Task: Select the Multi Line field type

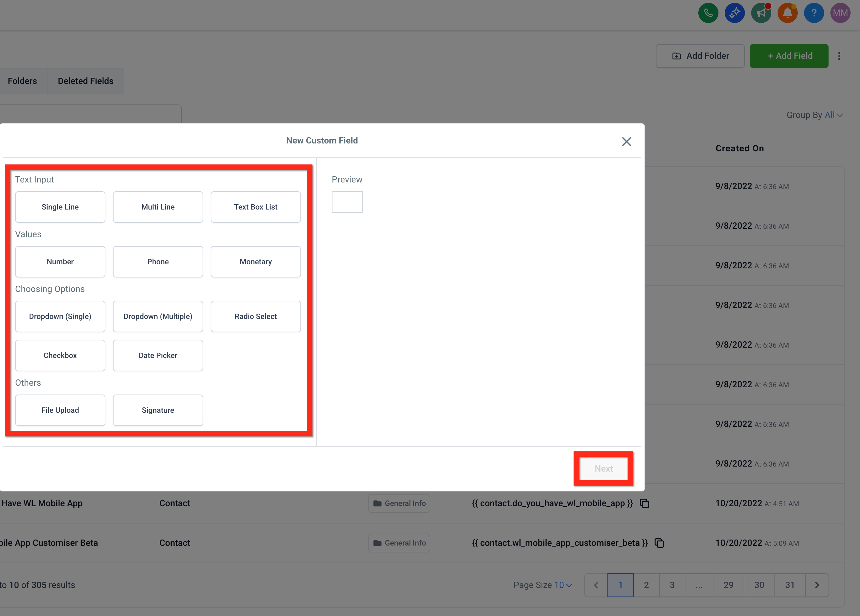Action: (158, 207)
